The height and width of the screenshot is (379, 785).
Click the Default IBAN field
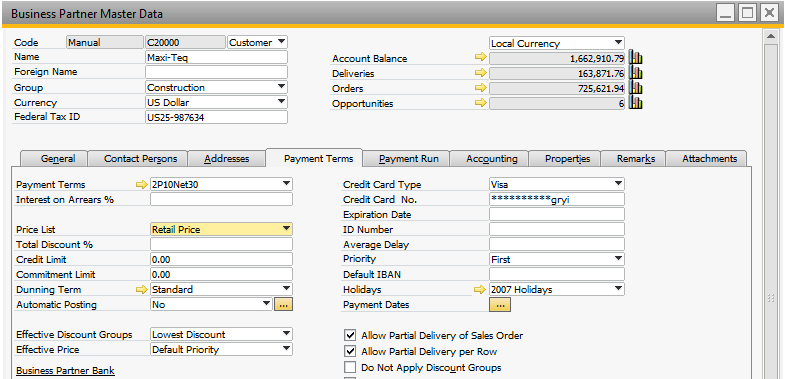557,274
